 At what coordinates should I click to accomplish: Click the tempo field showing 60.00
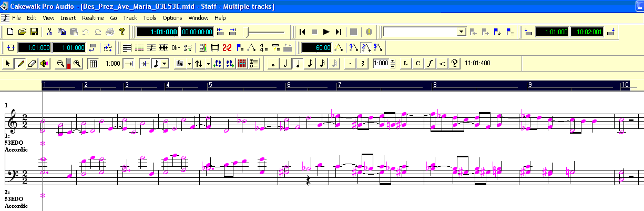317,48
